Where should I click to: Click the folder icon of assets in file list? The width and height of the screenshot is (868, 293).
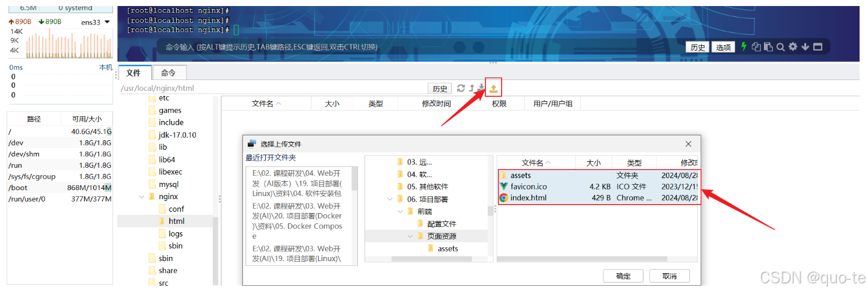click(504, 175)
